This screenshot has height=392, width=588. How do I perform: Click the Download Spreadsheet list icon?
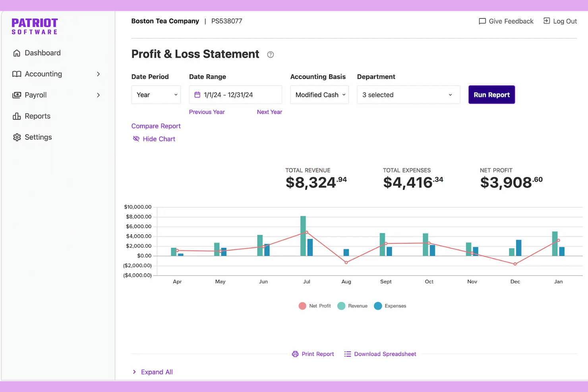(x=348, y=354)
